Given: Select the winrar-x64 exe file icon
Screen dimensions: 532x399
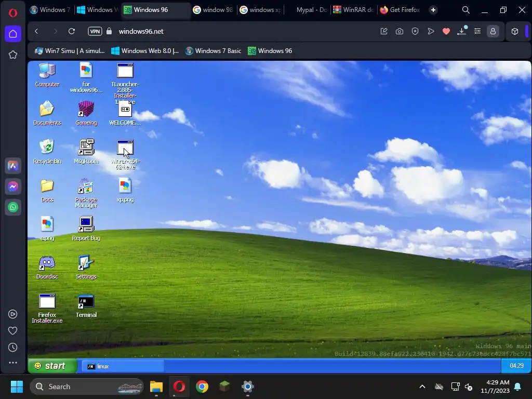Looking at the screenshot, I should point(125,154).
